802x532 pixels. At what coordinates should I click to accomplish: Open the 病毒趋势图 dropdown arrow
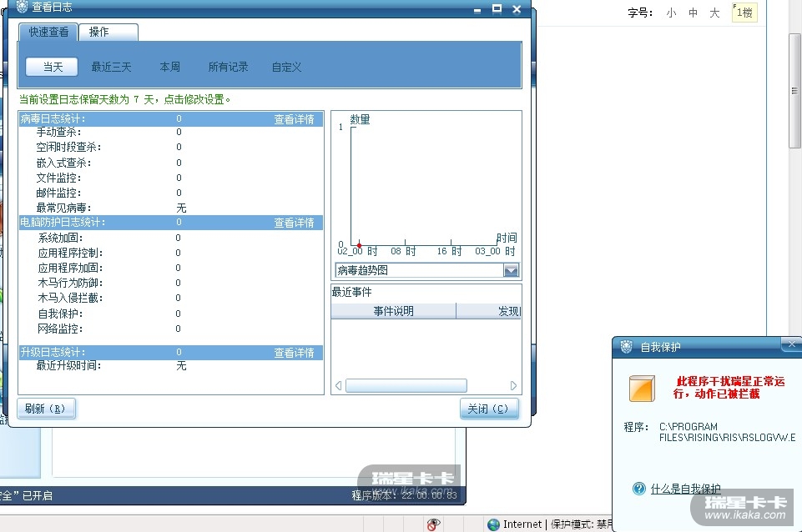pyautogui.click(x=511, y=270)
